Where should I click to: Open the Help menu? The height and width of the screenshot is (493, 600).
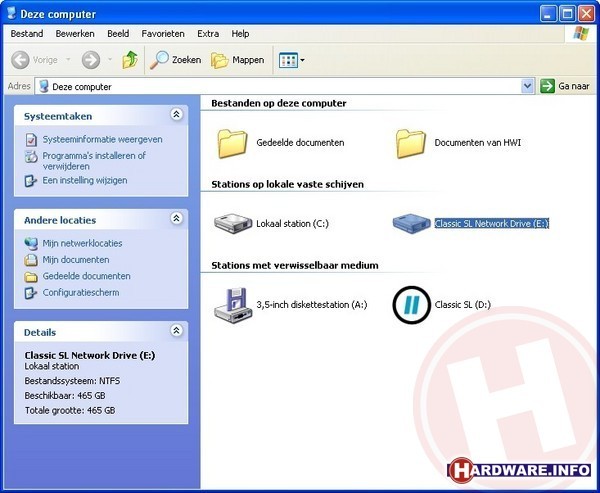tap(240, 34)
